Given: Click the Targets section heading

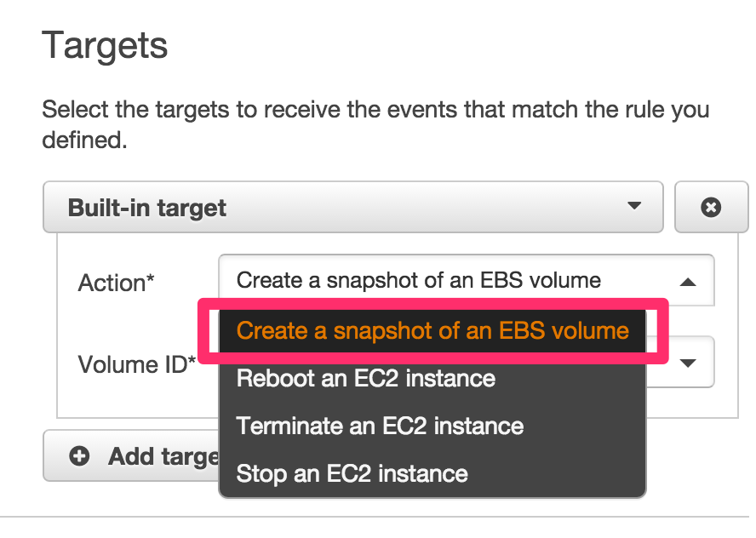Looking at the screenshot, I should [106, 46].
